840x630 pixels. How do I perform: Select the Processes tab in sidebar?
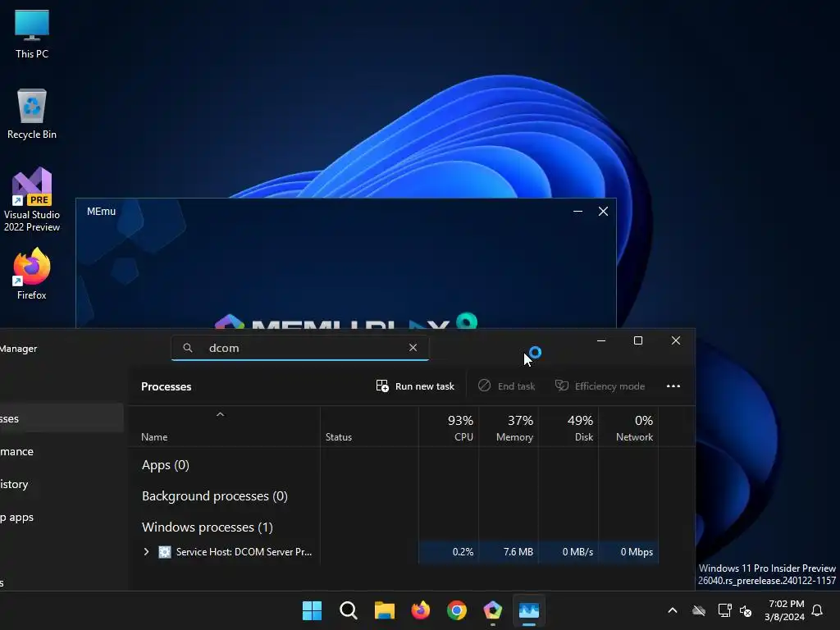61,418
